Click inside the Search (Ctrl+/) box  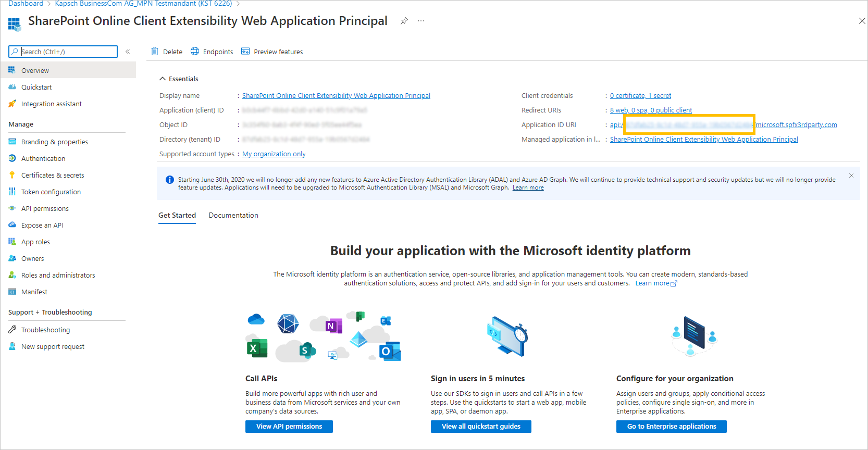coord(63,52)
